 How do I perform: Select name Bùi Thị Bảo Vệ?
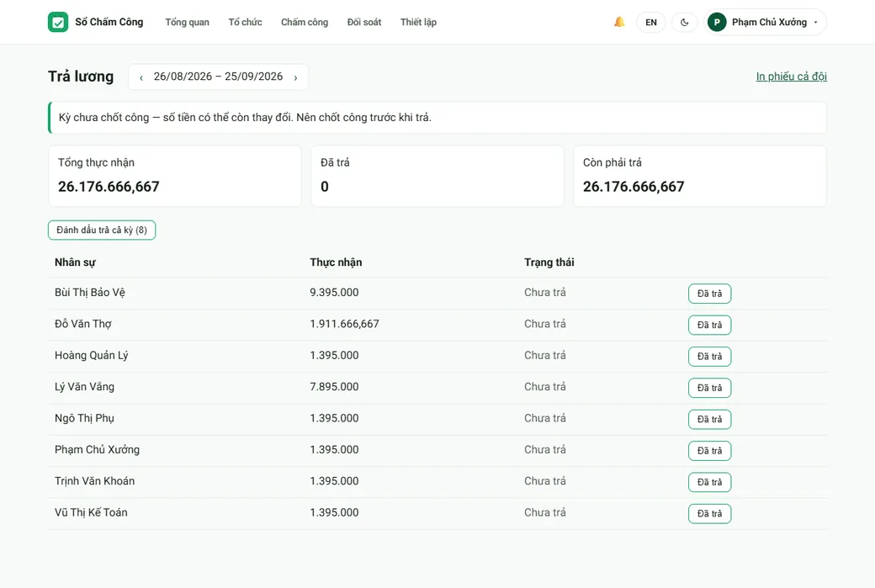[90, 293]
